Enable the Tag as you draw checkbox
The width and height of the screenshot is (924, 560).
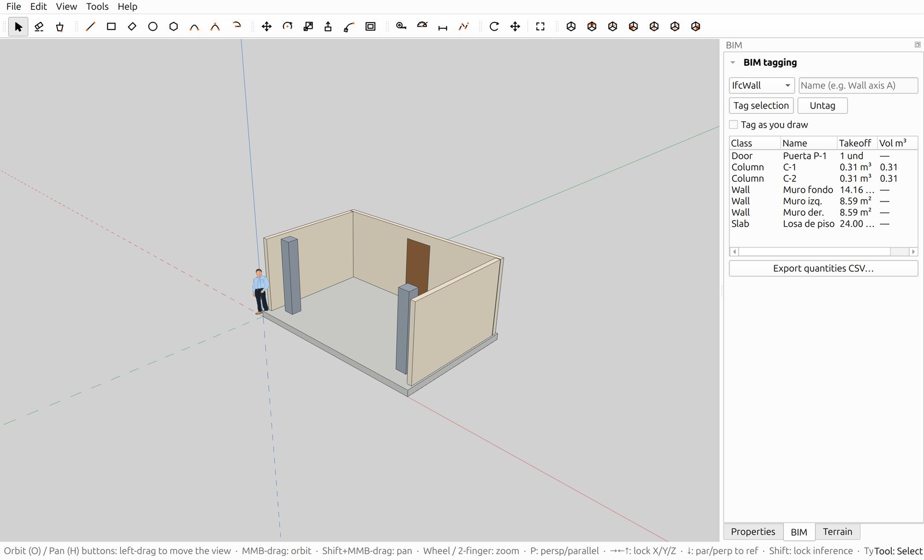733,125
